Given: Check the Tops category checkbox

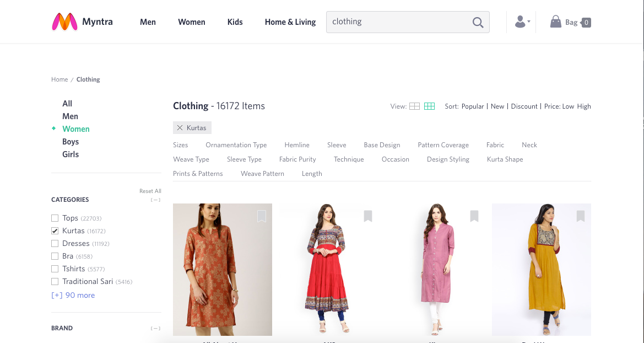Looking at the screenshot, I should point(55,218).
